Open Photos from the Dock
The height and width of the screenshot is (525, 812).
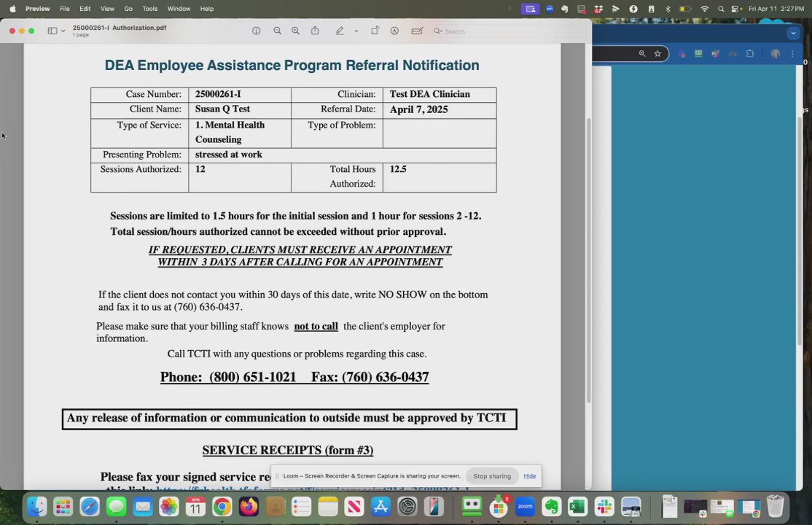pyautogui.click(x=169, y=506)
